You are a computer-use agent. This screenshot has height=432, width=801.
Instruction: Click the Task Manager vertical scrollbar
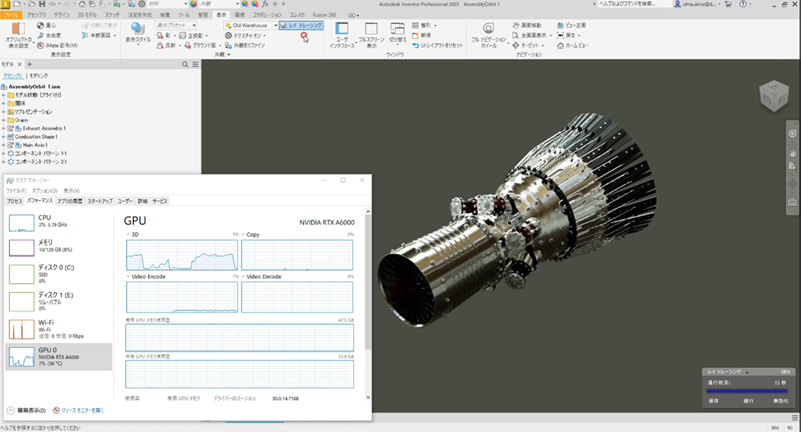pos(368,304)
